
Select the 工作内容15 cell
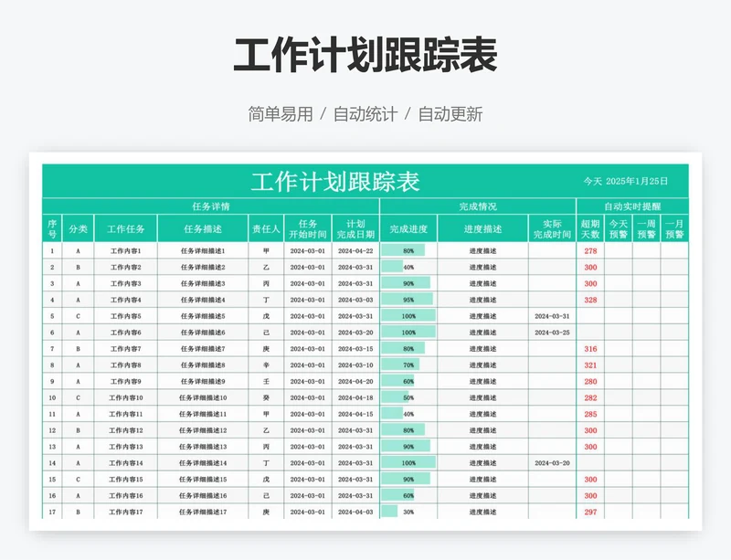coord(126,480)
